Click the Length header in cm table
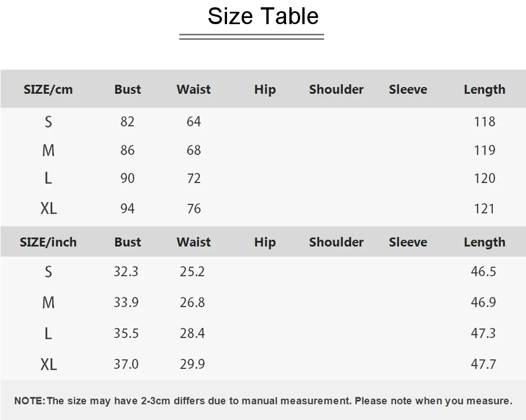 point(484,89)
